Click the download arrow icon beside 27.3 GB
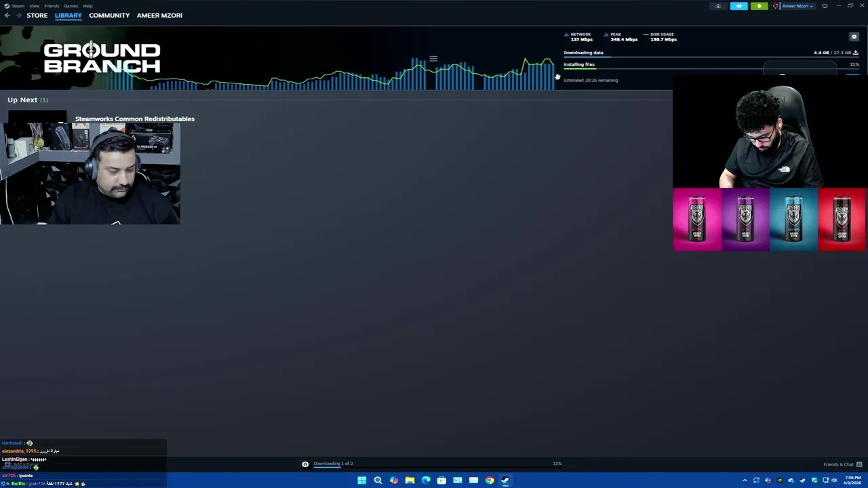This screenshot has width=868, height=488. 856,52
